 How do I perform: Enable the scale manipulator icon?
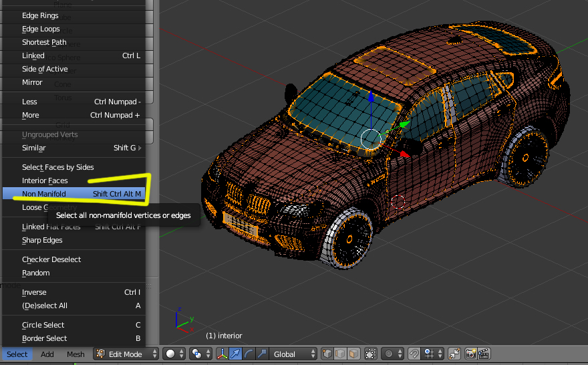point(262,354)
